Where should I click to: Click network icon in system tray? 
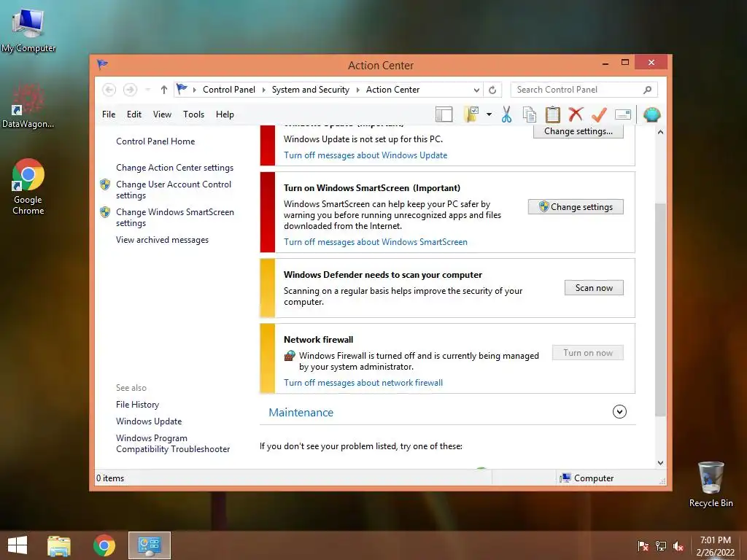(661, 545)
